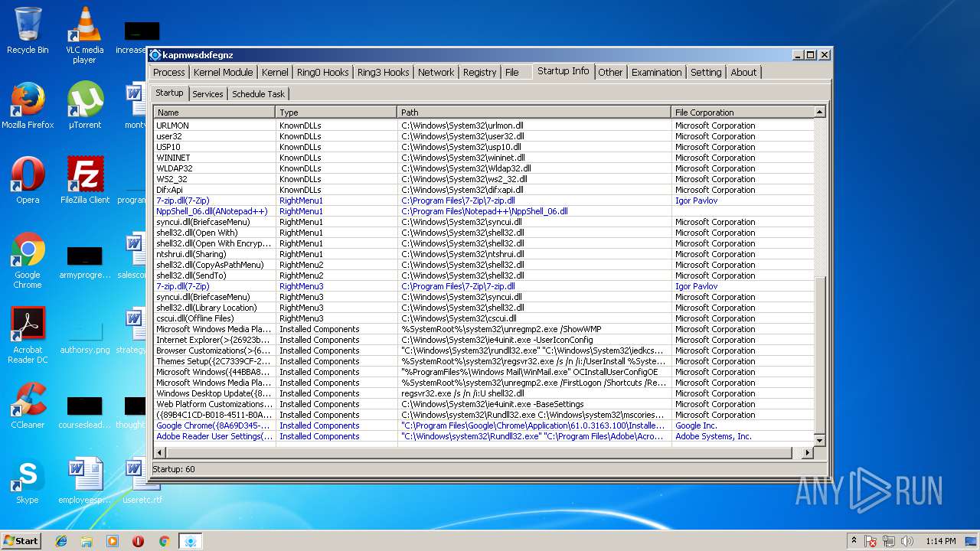980x551 pixels.
Task: Click the Start button
Action: point(21,540)
